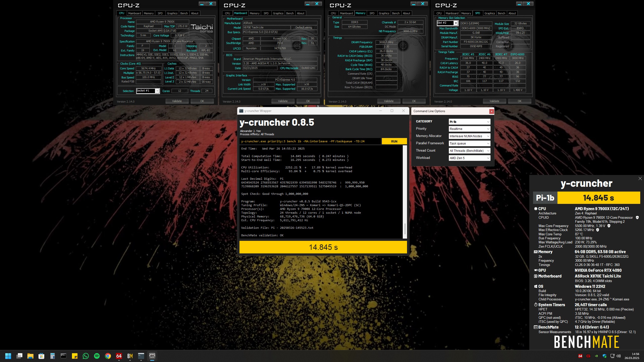This screenshot has width=644, height=362.
Task: Click OK in Mainboard CPU-Z window
Action: [308, 101]
